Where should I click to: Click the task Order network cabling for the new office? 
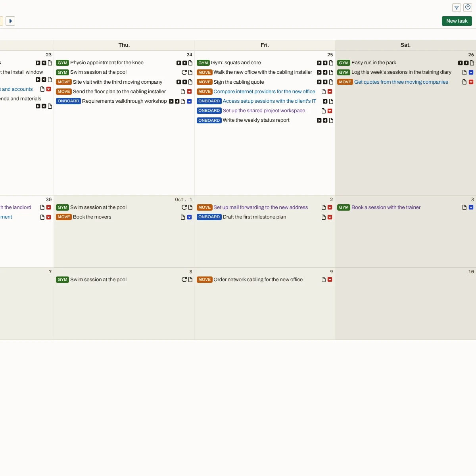pyautogui.click(x=258, y=280)
